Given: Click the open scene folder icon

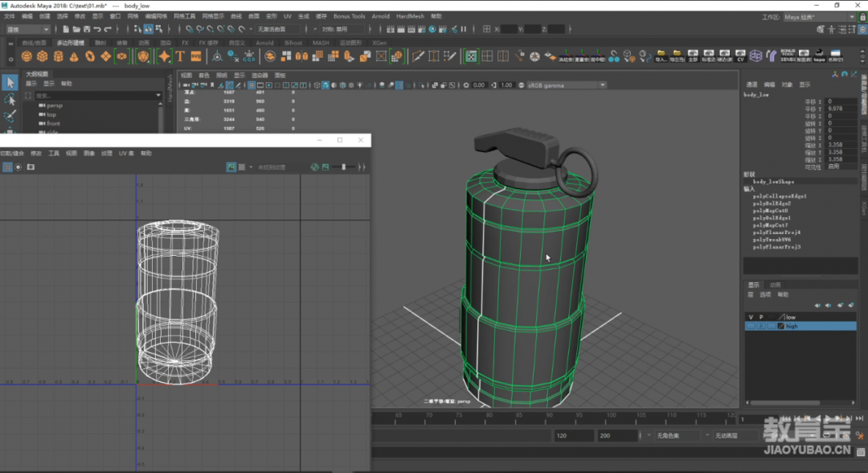Looking at the screenshot, I should (76, 29).
